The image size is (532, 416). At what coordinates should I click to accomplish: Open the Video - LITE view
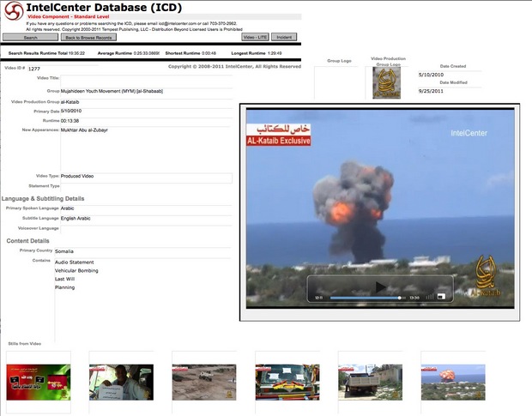coord(255,38)
